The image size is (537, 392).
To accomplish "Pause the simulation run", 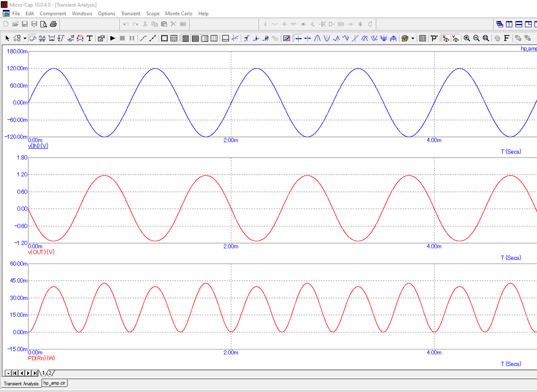I will tap(132, 38).
